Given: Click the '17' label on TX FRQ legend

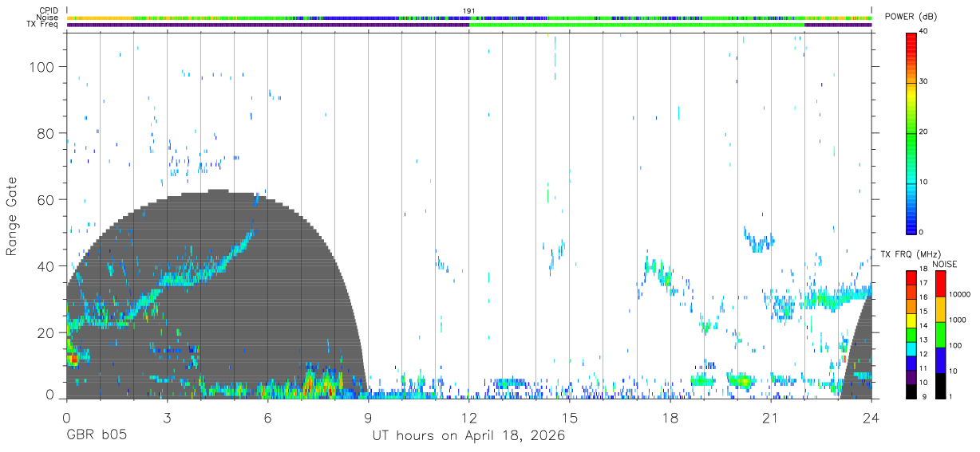Looking at the screenshot, I should coord(923,283).
